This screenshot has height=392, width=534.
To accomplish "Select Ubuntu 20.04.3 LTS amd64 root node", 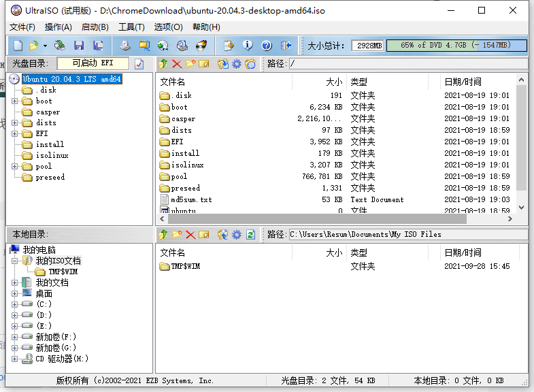I will (x=71, y=79).
